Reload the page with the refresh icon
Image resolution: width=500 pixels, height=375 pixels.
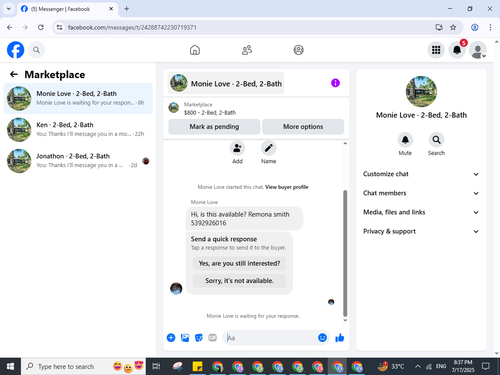click(41, 27)
